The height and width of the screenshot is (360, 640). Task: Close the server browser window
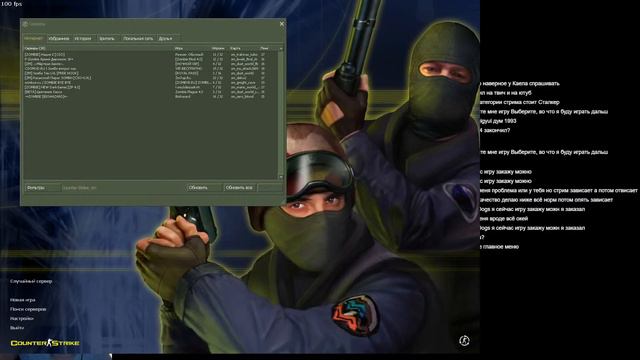(282, 24)
